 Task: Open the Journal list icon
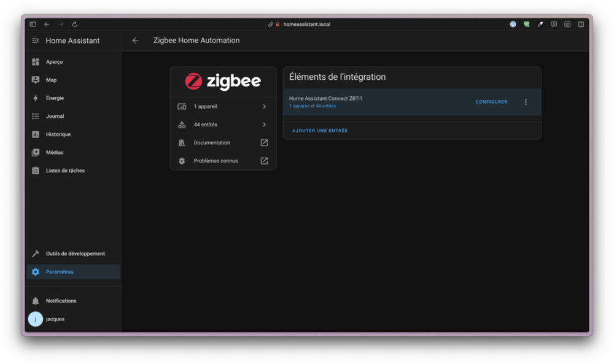tap(36, 116)
